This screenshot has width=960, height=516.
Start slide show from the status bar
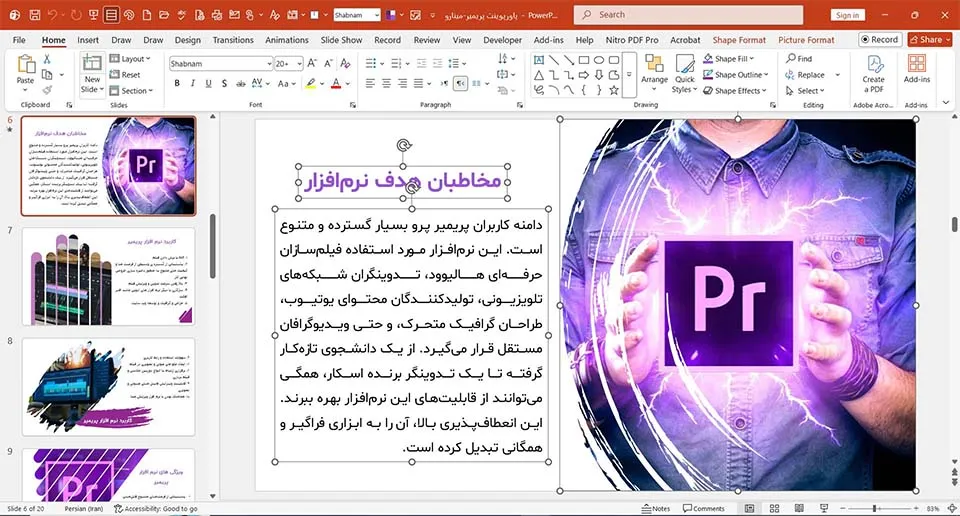click(823, 509)
